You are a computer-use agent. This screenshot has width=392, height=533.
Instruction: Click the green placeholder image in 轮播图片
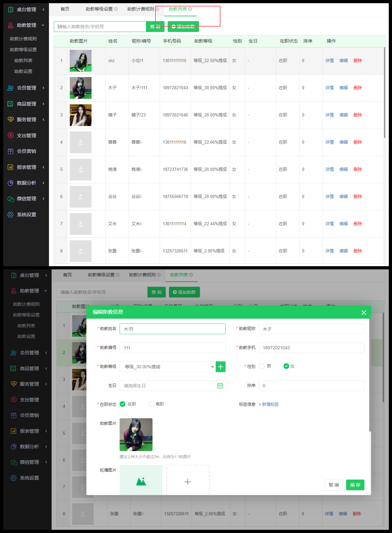click(x=141, y=481)
